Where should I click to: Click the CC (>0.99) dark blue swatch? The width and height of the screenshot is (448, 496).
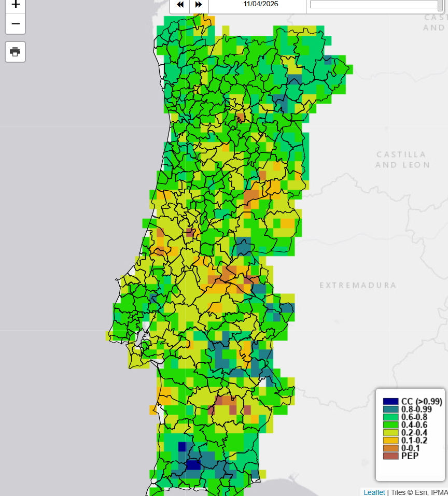[x=390, y=402]
